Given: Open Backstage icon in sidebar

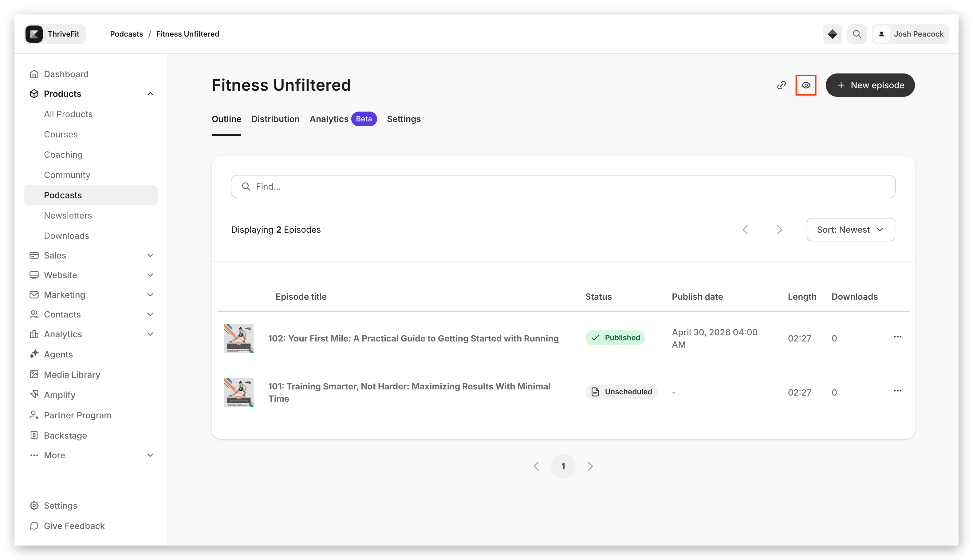Looking at the screenshot, I should point(34,435).
